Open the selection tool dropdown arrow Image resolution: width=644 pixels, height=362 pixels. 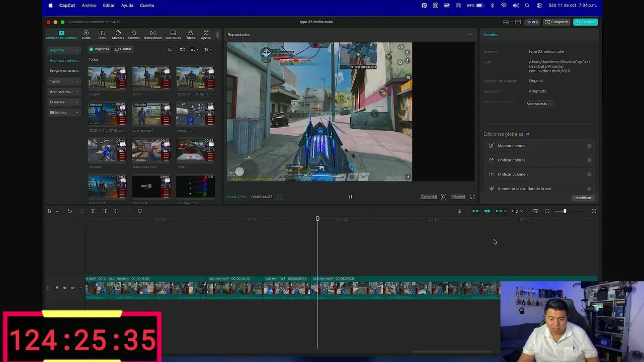tap(57, 211)
